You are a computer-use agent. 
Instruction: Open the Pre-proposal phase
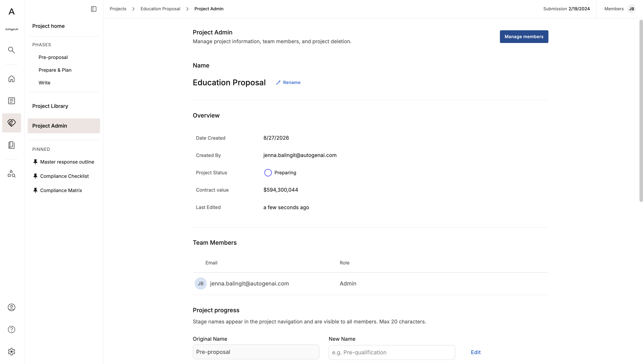pyautogui.click(x=53, y=57)
